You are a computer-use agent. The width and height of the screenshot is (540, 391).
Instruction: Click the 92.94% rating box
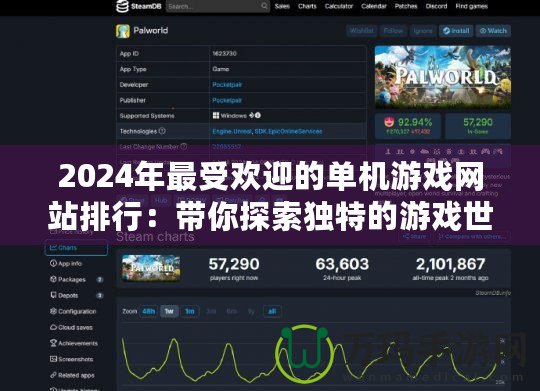[x=408, y=126]
